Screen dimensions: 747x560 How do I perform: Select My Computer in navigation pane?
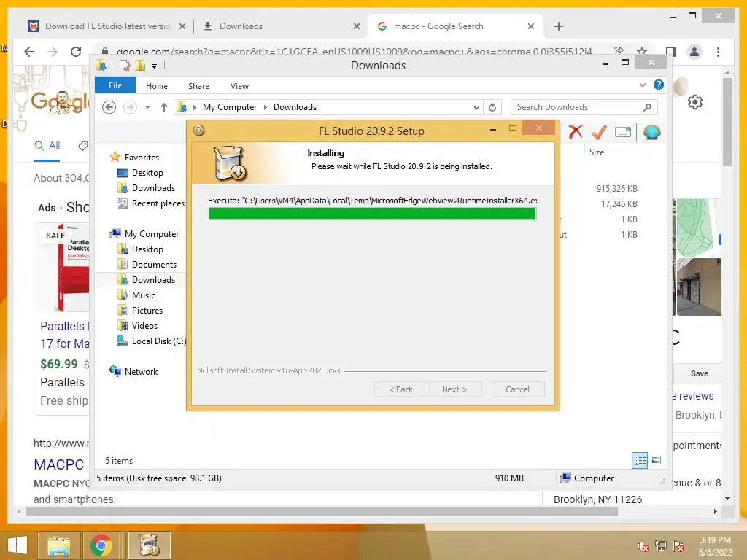[x=152, y=234]
